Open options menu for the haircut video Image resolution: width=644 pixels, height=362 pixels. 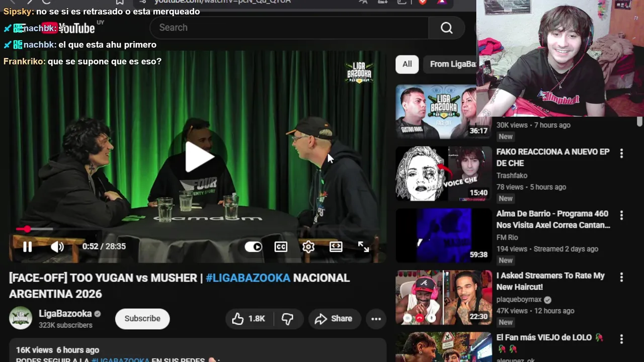click(621, 277)
